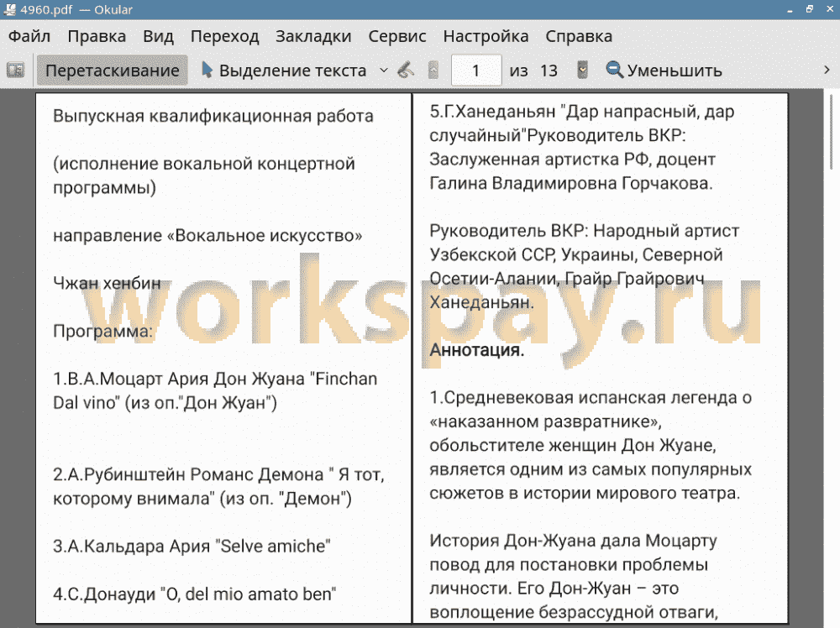This screenshot has width=840, height=628.
Task: Minimize the Okular window
Action: coord(790,9)
